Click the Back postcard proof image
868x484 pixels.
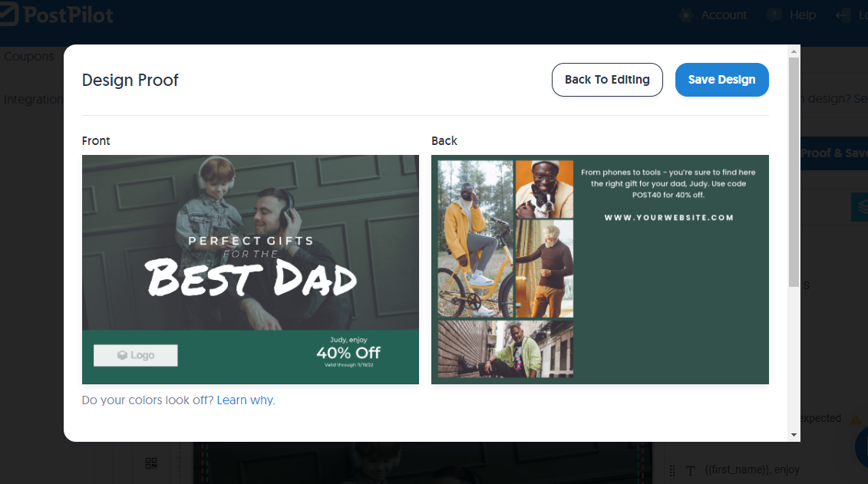pyautogui.click(x=600, y=269)
